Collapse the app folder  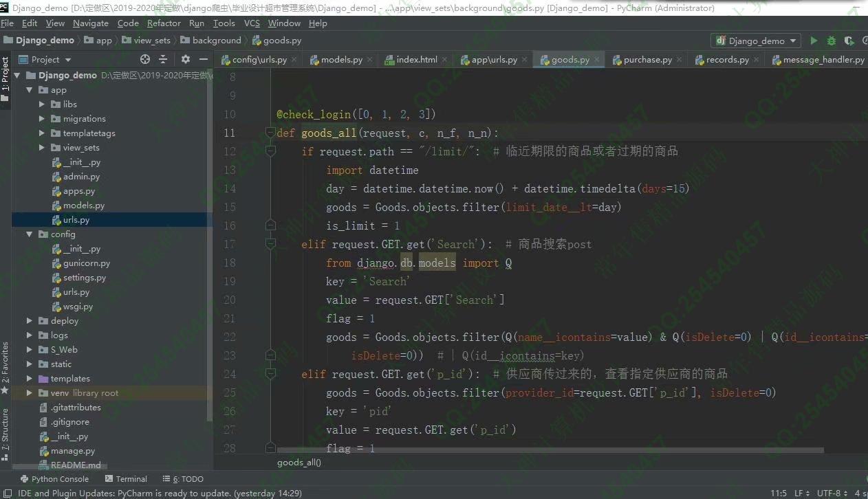[x=30, y=90]
